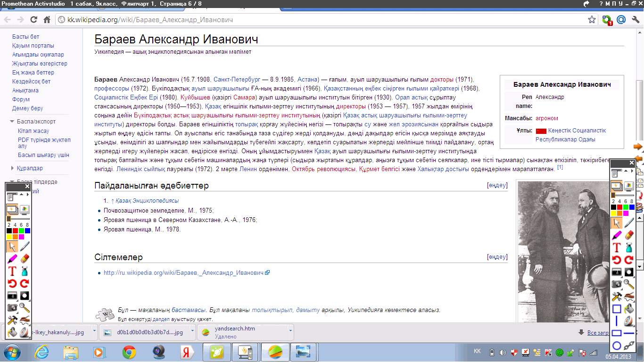Select the red T text tool in right toolbox
This screenshot has width=644, height=362.
(x=616, y=247)
